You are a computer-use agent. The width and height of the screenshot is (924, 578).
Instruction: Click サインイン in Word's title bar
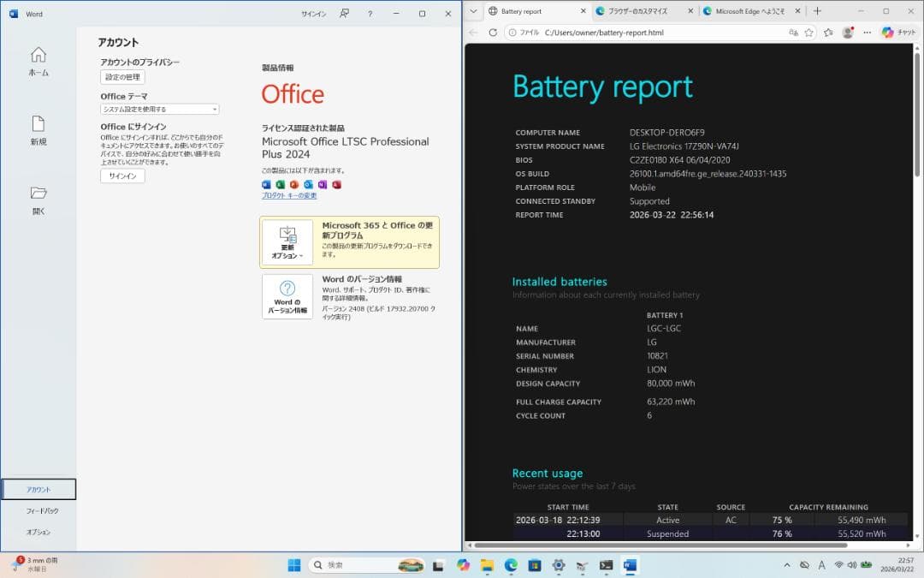tap(313, 14)
